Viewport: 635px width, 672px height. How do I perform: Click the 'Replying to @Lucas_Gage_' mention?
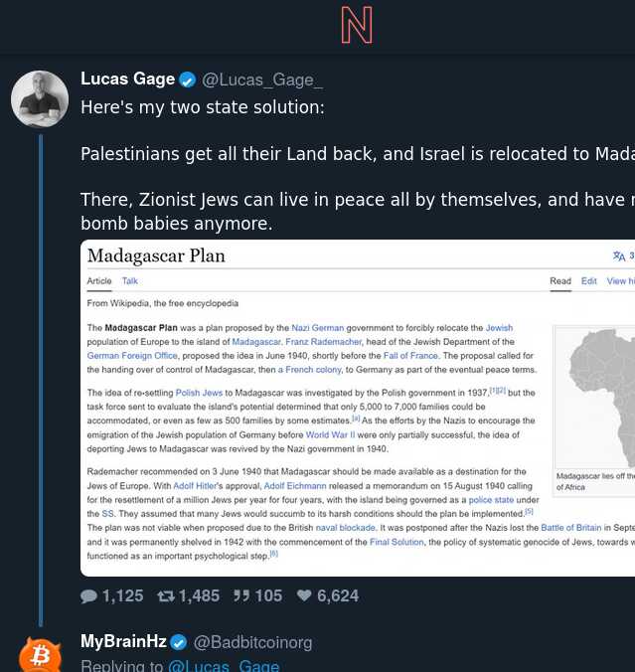tap(224, 666)
